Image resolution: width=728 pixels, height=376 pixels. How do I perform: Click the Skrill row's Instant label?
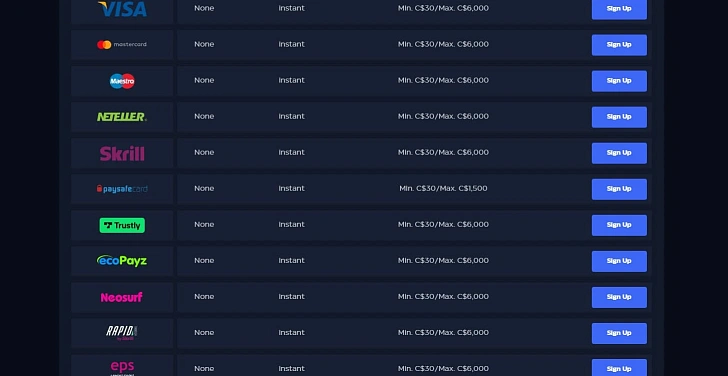(292, 152)
